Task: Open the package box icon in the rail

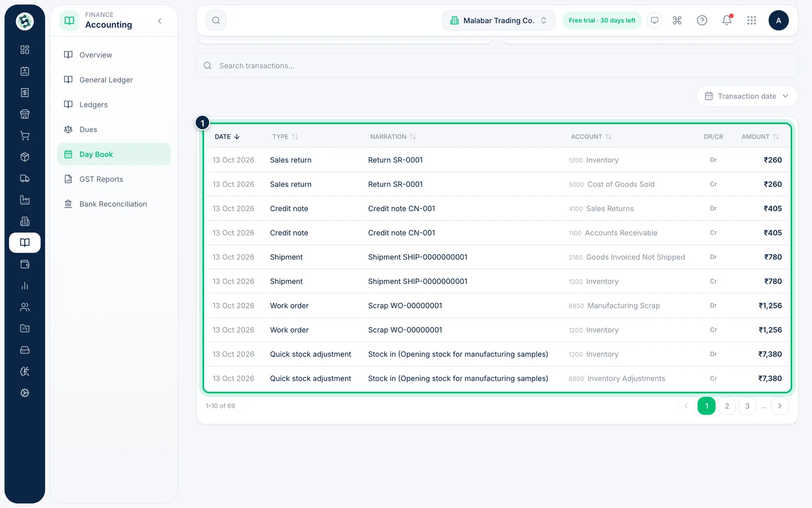Action: tap(24, 157)
